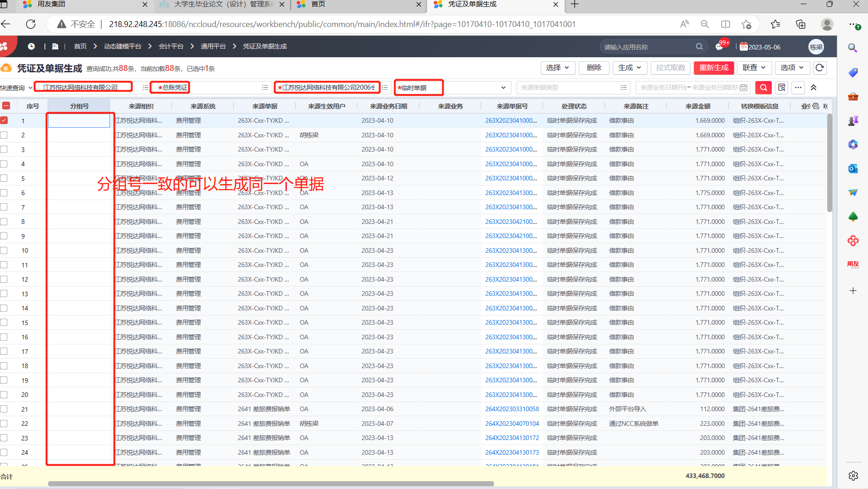
Task: Open the 联查 dropdown button
Action: click(x=754, y=68)
